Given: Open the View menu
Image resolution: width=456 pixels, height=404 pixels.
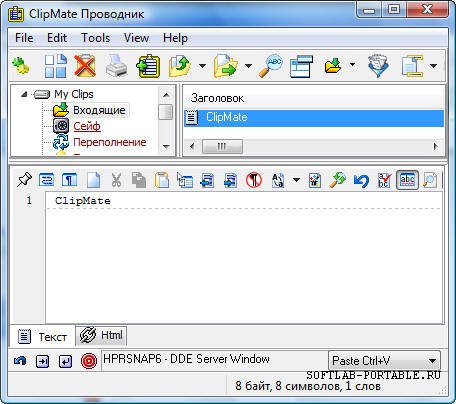Looking at the screenshot, I should (136, 38).
